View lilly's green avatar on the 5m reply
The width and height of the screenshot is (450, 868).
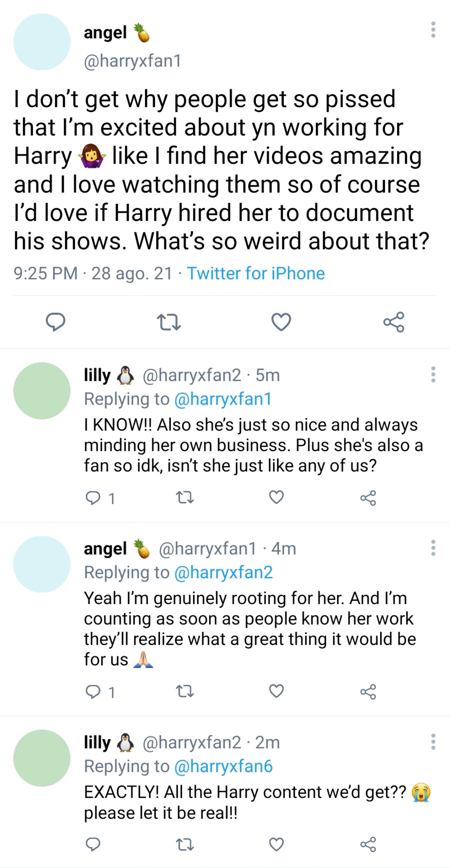click(42, 391)
